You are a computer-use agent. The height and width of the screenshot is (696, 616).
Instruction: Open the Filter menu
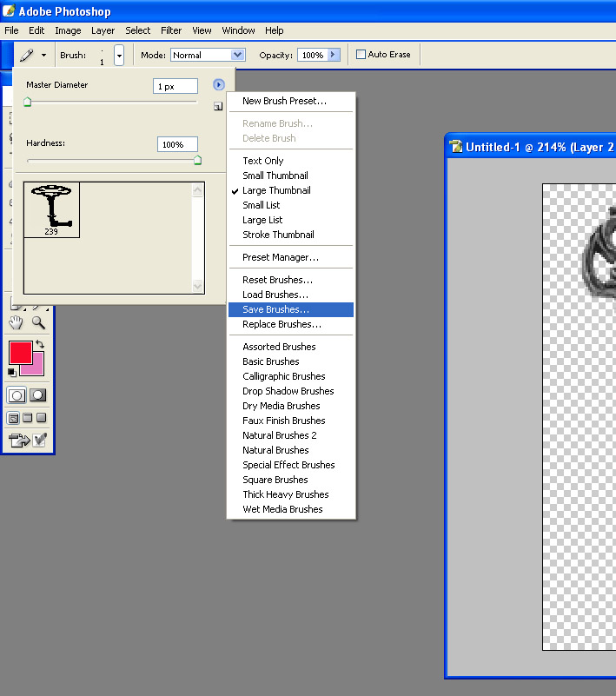[x=171, y=30]
